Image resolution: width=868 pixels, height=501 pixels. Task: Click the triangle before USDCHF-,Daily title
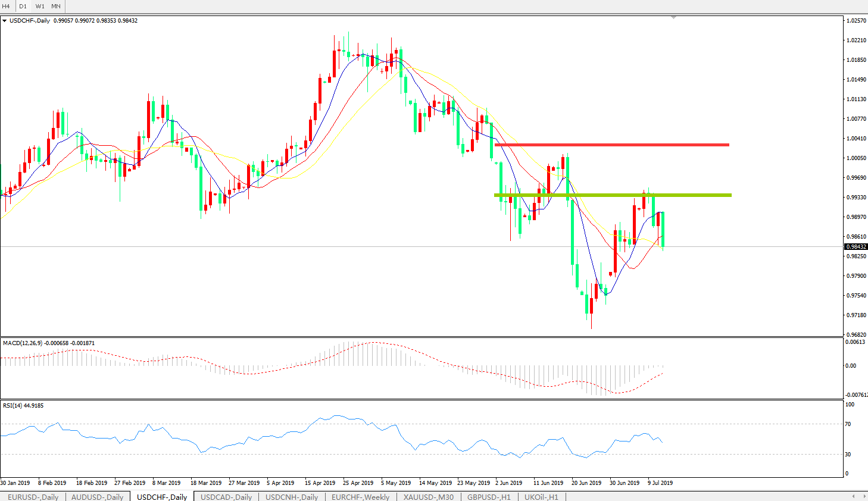tap(5, 21)
